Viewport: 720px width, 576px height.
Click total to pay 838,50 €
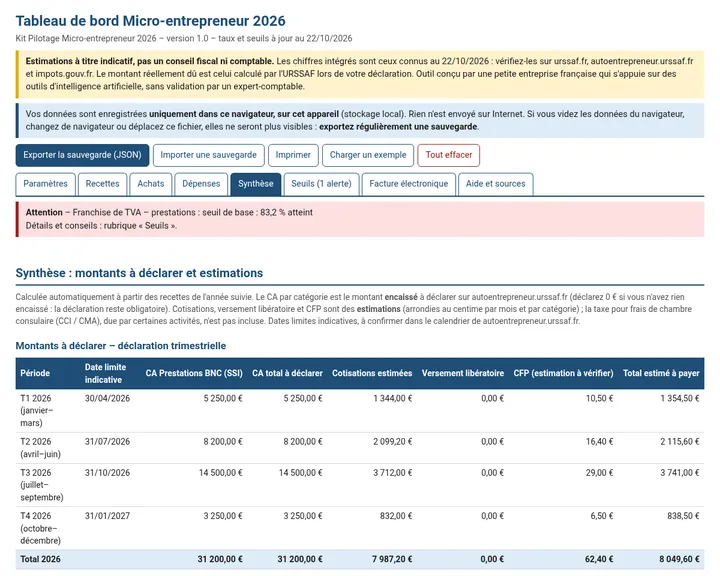tap(683, 516)
